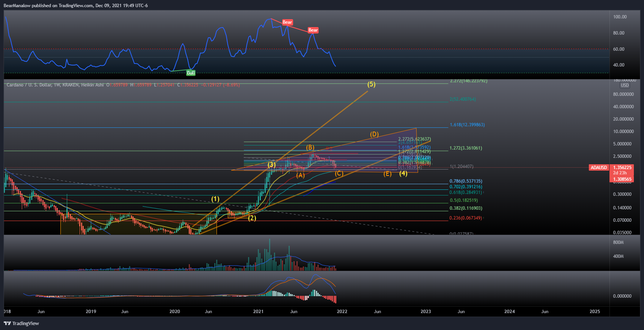This screenshot has width=644, height=330.
Task: Select the ADAUSD price tag label
Action: (599, 168)
